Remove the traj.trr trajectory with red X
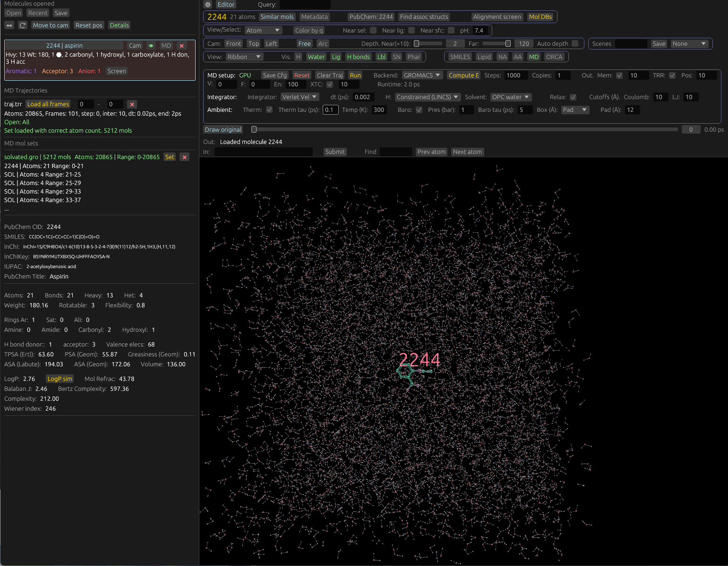 pos(132,104)
